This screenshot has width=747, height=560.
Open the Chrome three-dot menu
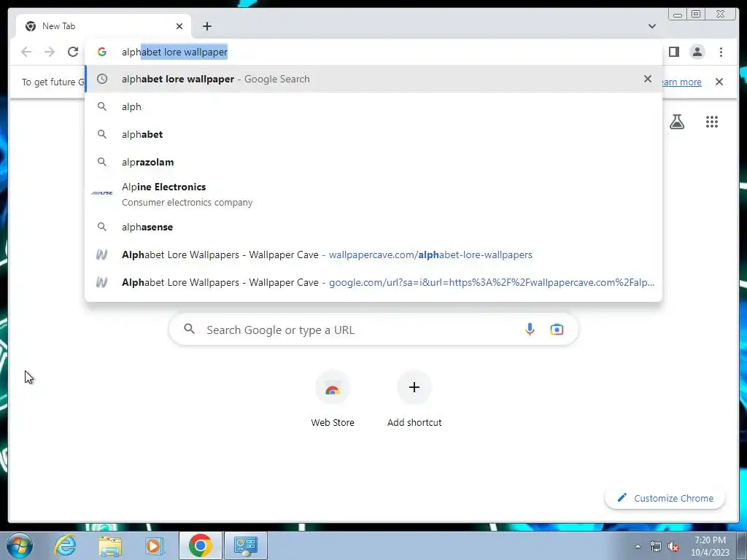click(x=721, y=52)
